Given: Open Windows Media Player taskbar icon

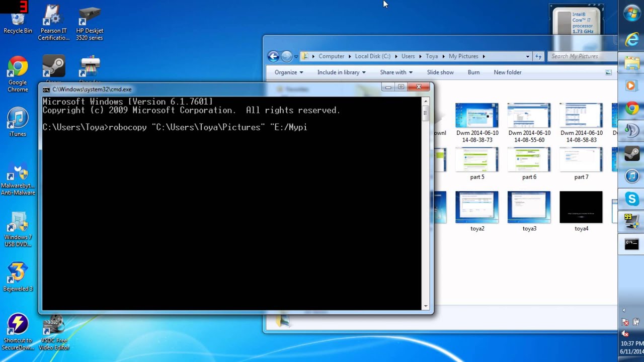Looking at the screenshot, I should click(x=632, y=86).
